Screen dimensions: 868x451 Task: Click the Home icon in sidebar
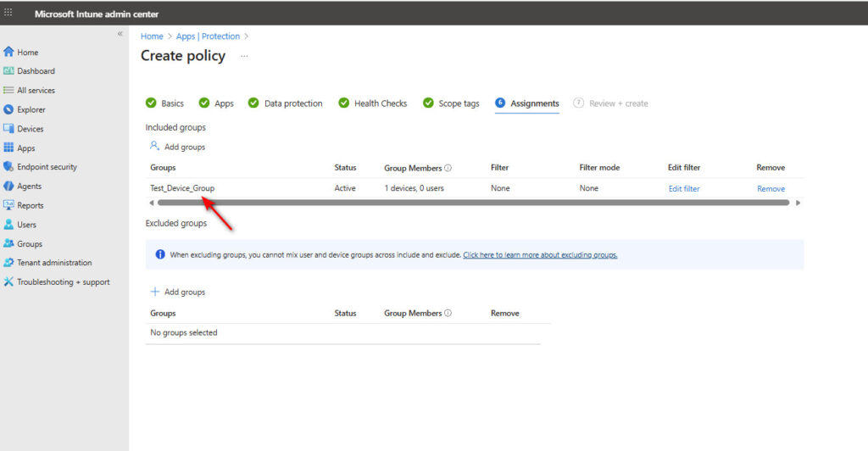[8, 53]
